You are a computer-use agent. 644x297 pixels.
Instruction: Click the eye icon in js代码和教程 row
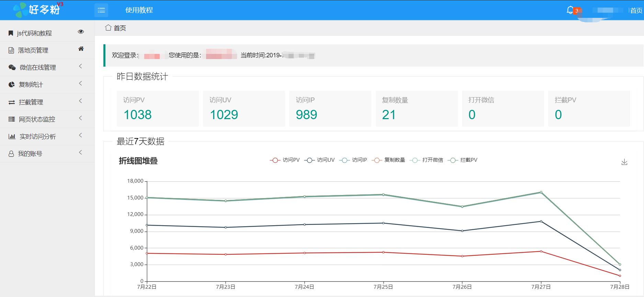click(81, 32)
